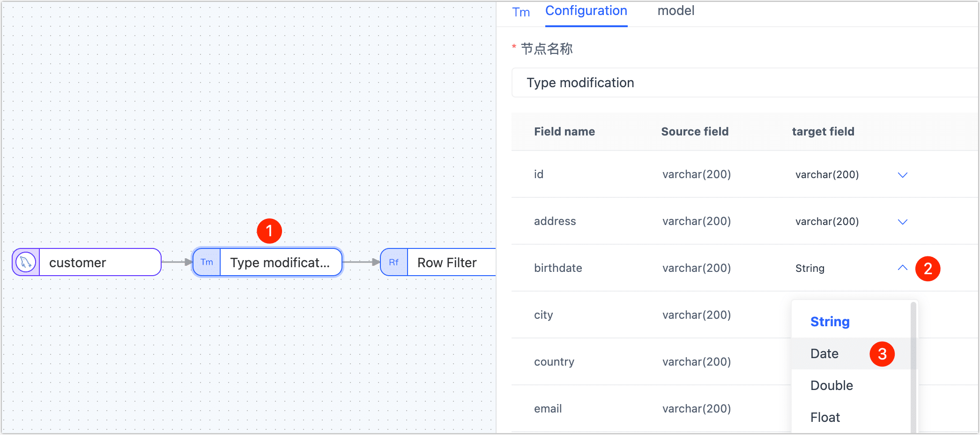Click the red step 3 marker
Image resolution: width=980 pixels, height=435 pixels.
coord(883,353)
